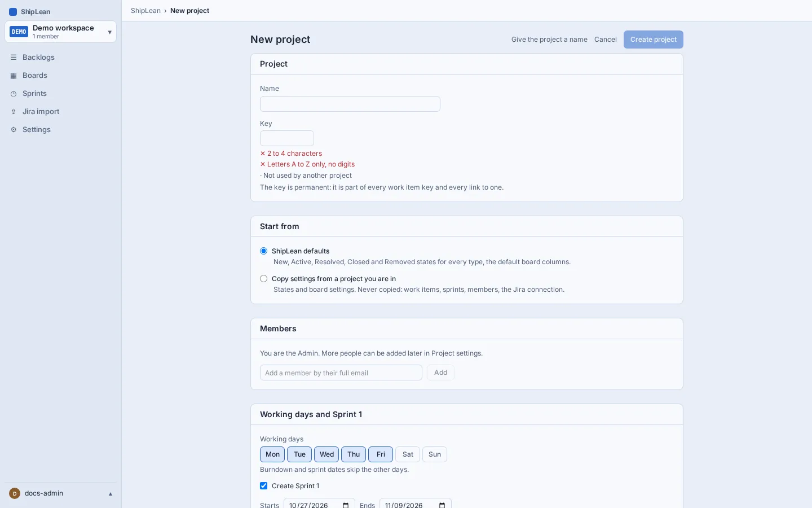Click 'Letters A to Z only, no digits' text
This screenshot has height=508, width=812.
(x=311, y=164)
